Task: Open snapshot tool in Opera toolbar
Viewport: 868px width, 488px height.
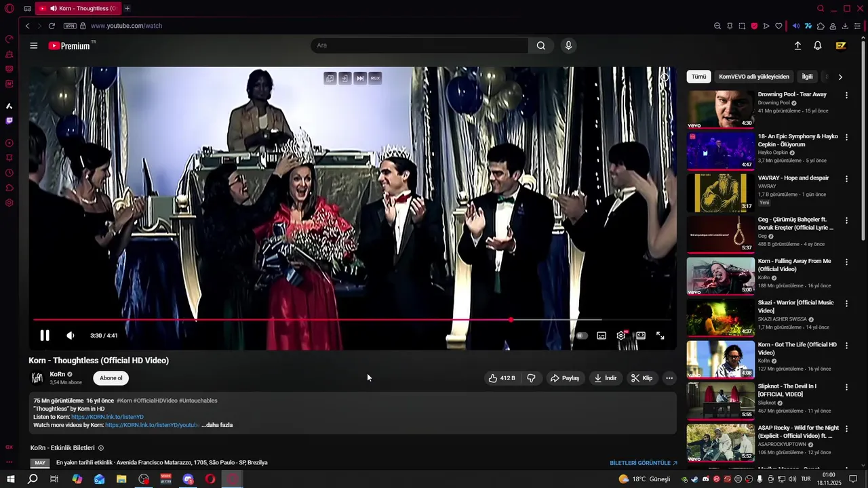Action: pyautogui.click(x=742, y=26)
